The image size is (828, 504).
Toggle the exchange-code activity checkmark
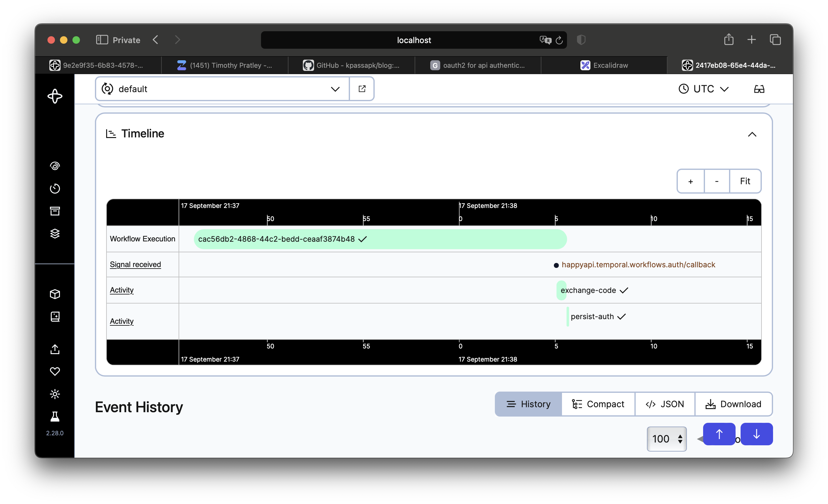pos(624,290)
